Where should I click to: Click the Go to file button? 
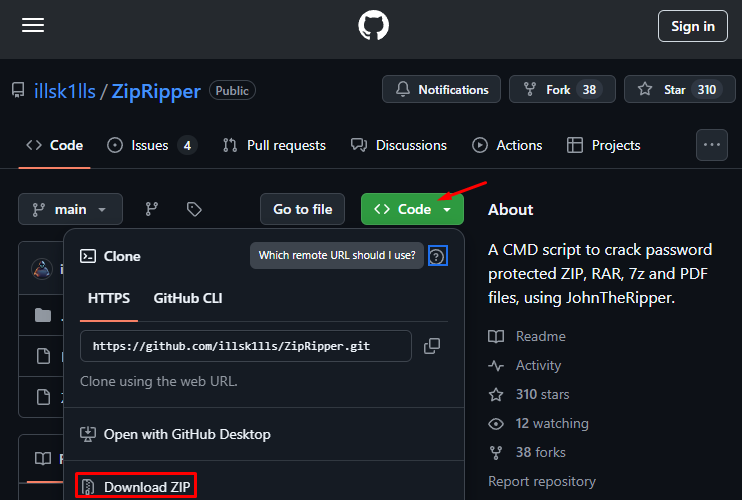click(x=302, y=209)
